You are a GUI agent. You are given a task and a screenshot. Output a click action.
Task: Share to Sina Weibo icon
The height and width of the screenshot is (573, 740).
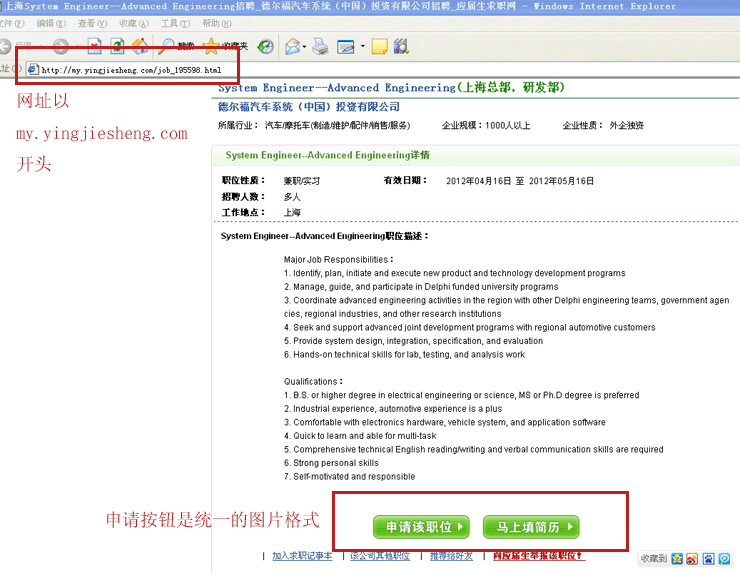[x=692, y=559]
